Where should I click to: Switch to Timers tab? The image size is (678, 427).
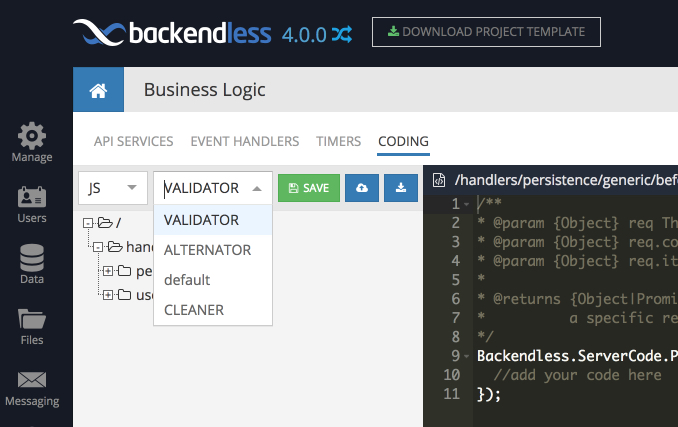tap(338, 141)
